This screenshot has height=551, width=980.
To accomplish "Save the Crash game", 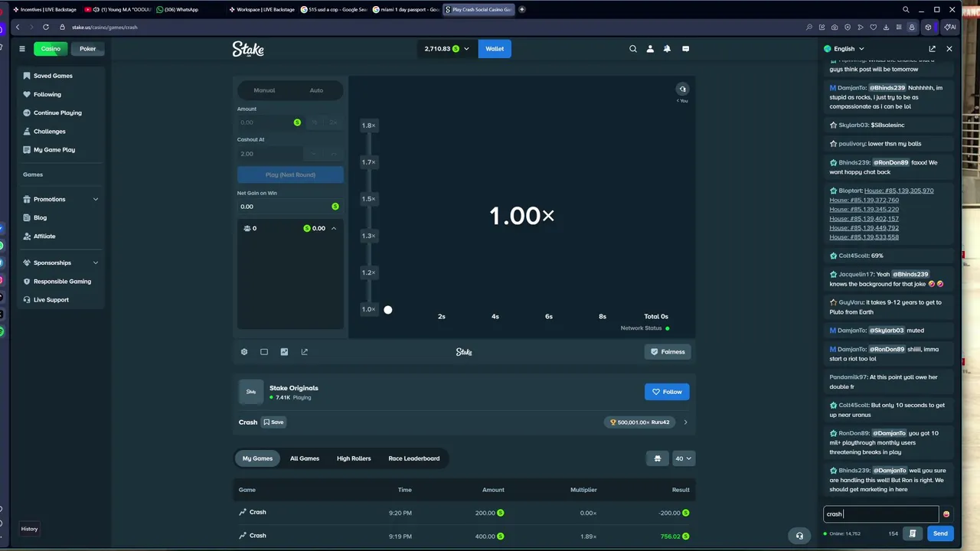I will 273,422.
